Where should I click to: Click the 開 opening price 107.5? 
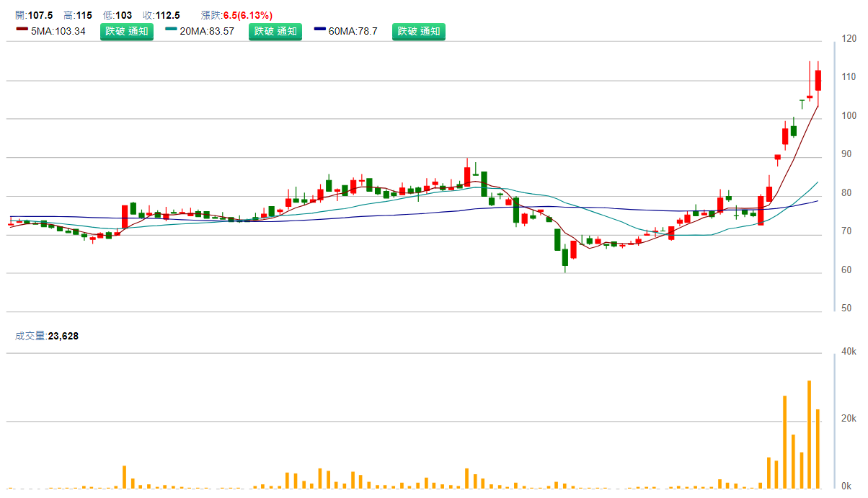[x=40, y=15]
